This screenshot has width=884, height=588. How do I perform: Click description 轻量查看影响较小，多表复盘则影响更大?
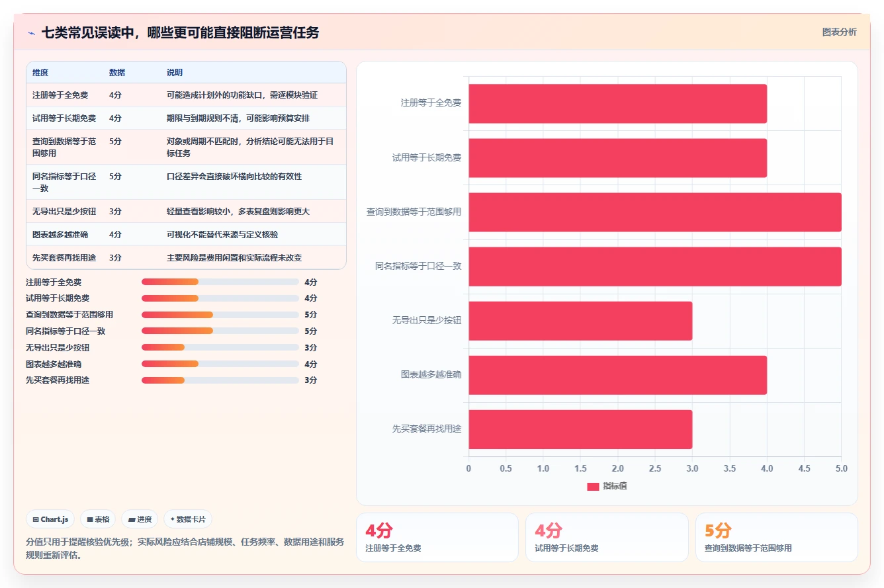(238, 211)
